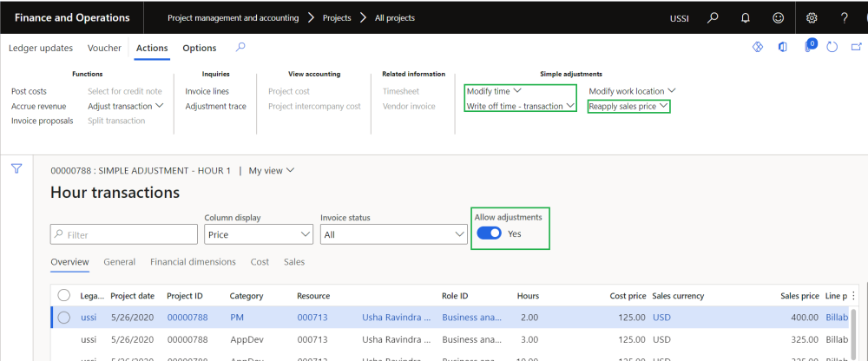Open the Financial dimensions tab

(193, 261)
